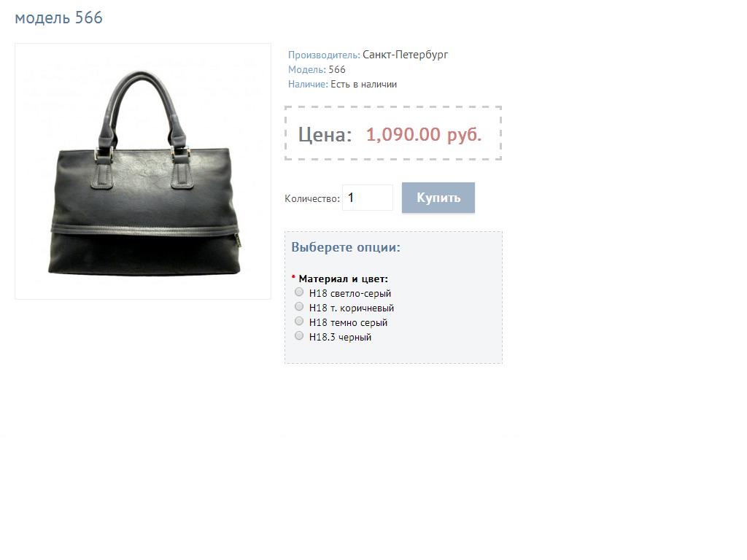This screenshot has width=747, height=560.
Task: Click the Купить button
Action: (x=438, y=198)
